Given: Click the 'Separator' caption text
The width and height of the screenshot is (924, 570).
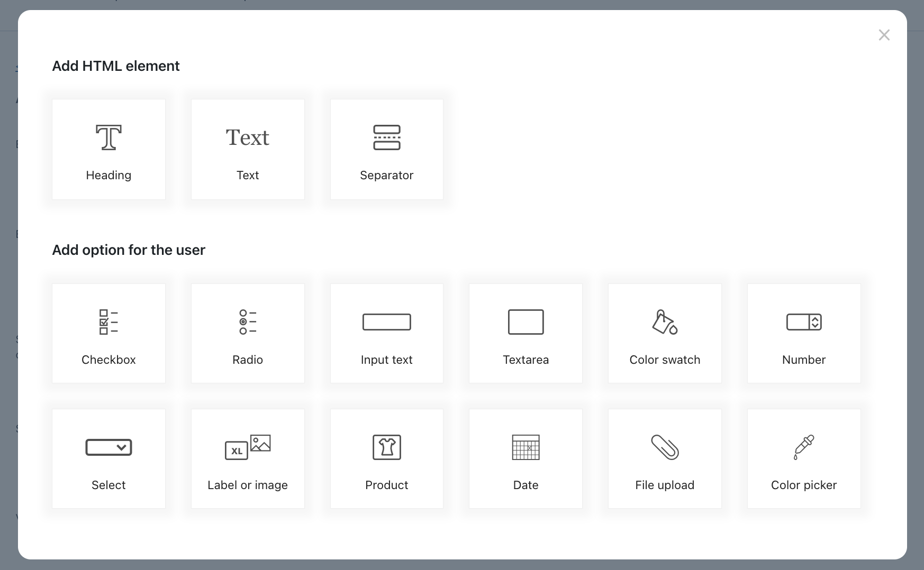Looking at the screenshot, I should tap(386, 175).
